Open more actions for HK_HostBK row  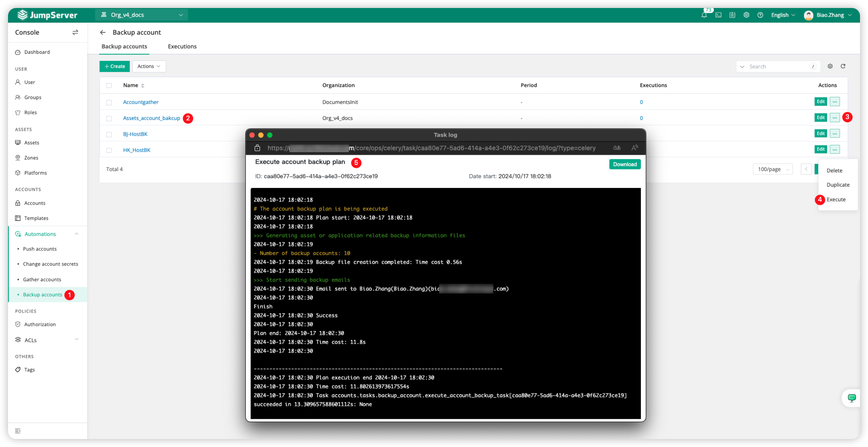point(835,149)
